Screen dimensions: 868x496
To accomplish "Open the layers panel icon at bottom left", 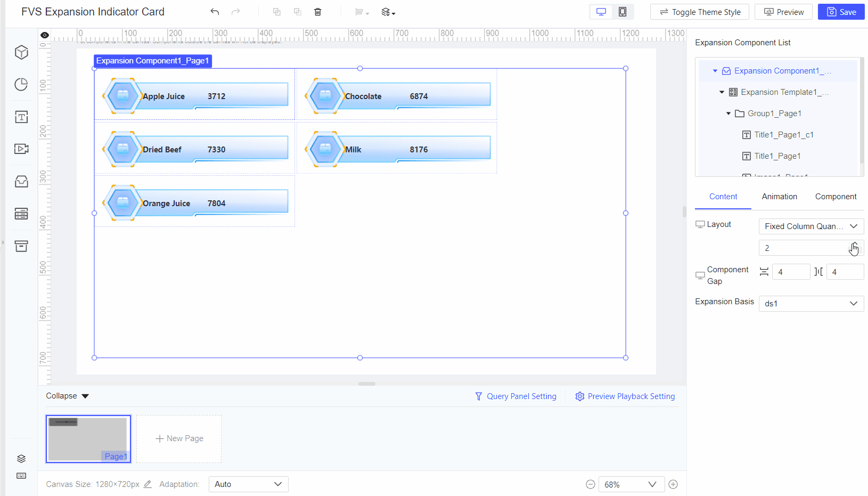I will (x=21, y=458).
